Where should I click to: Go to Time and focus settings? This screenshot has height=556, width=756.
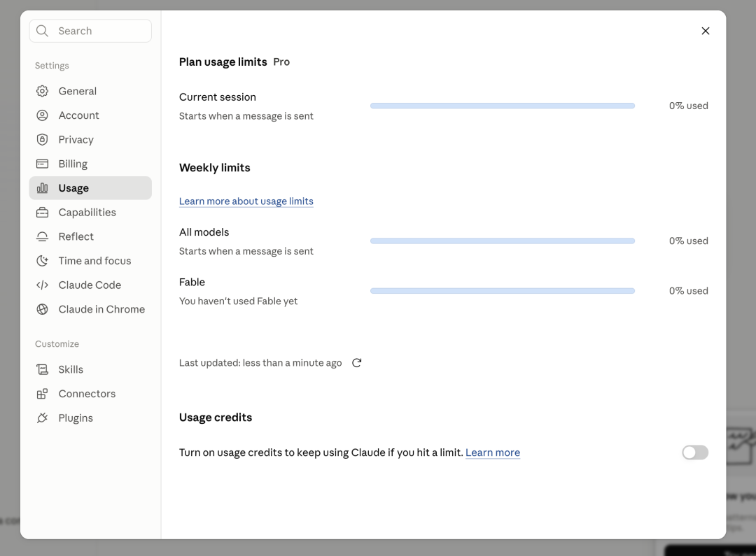[x=90, y=261]
